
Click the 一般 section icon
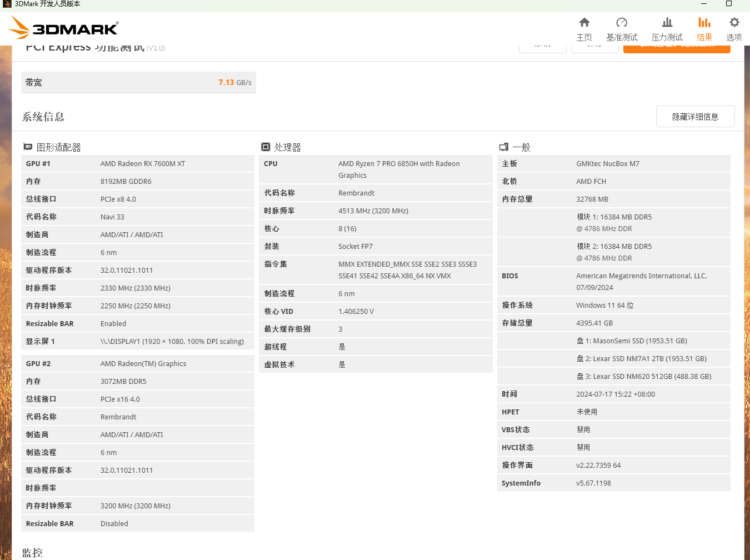tap(503, 147)
